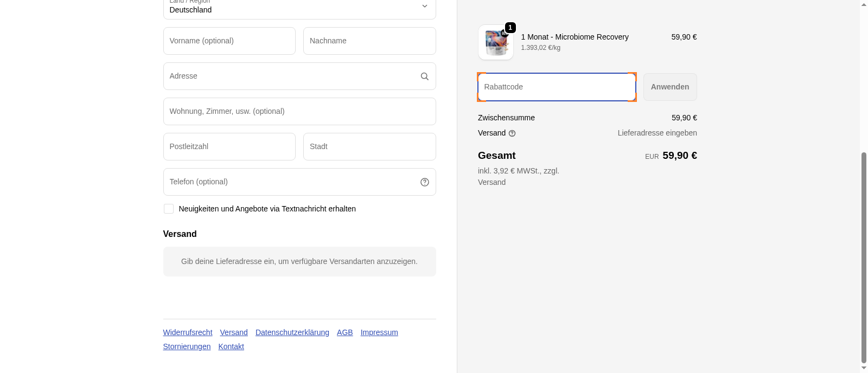Click the scrollbar down arrow
The width and height of the screenshot is (868, 373).
pyautogui.click(x=864, y=368)
